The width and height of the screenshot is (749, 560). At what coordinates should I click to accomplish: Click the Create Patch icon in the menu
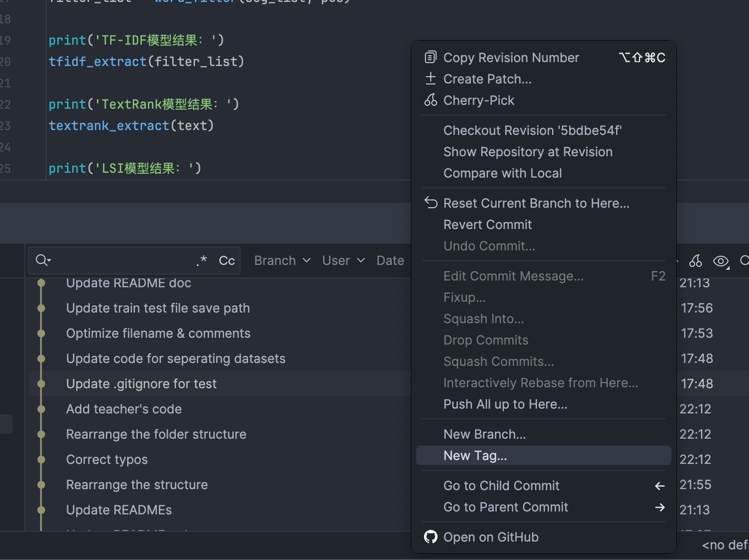pos(430,78)
